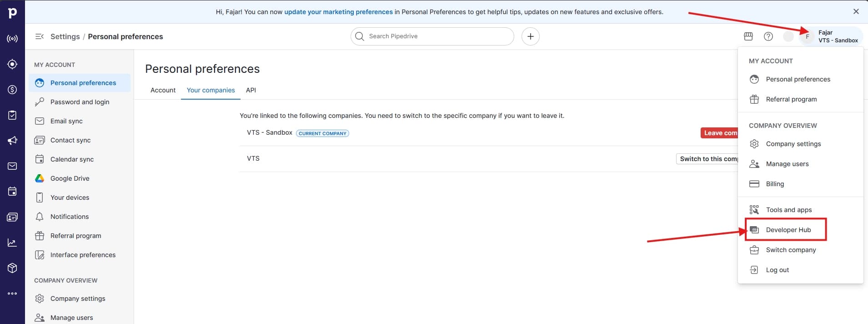Select Tools and apps in dropdown
Image resolution: width=868 pixels, height=324 pixels.
pos(800,210)
